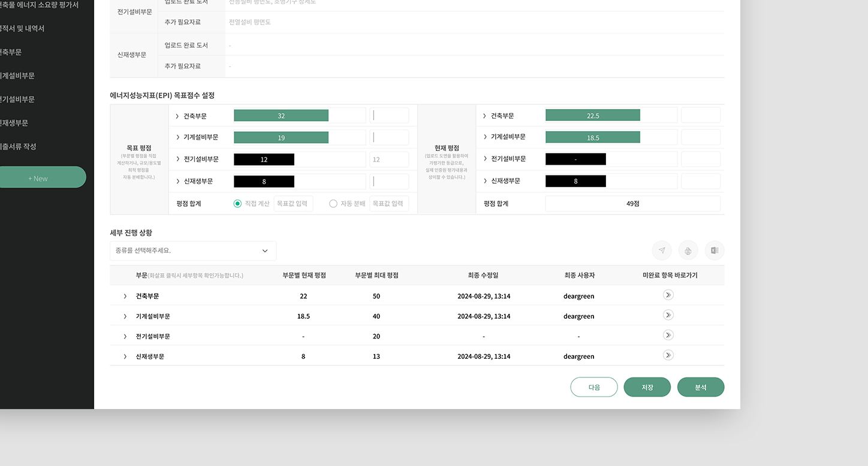Expand the 신재생부문 row details

click(125, 356)
